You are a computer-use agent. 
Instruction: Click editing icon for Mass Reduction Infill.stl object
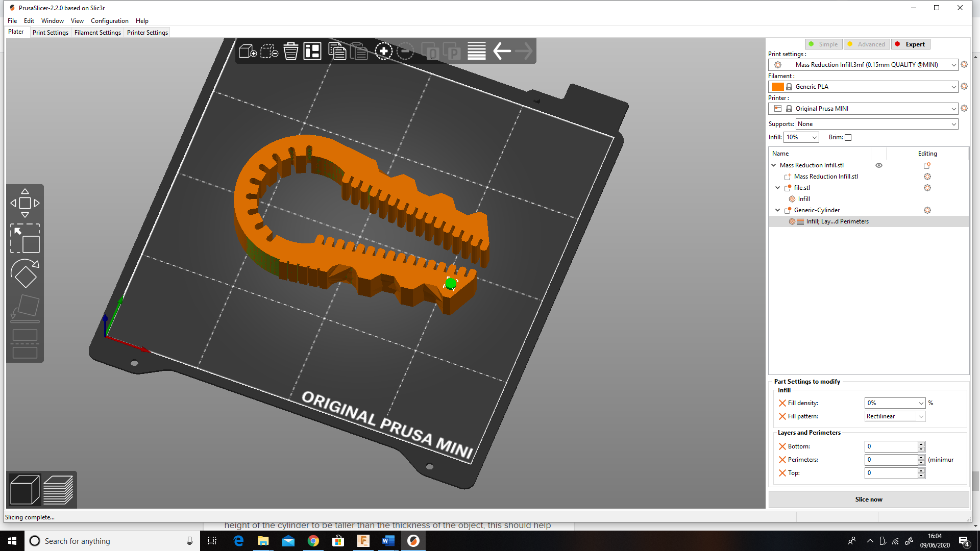pos(927,165)
